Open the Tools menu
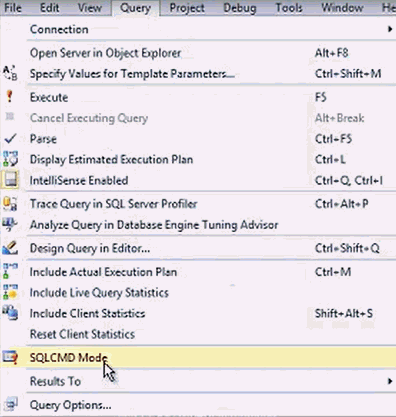The width and height of the screenshot is (396, 417). (x=289, y=7)
